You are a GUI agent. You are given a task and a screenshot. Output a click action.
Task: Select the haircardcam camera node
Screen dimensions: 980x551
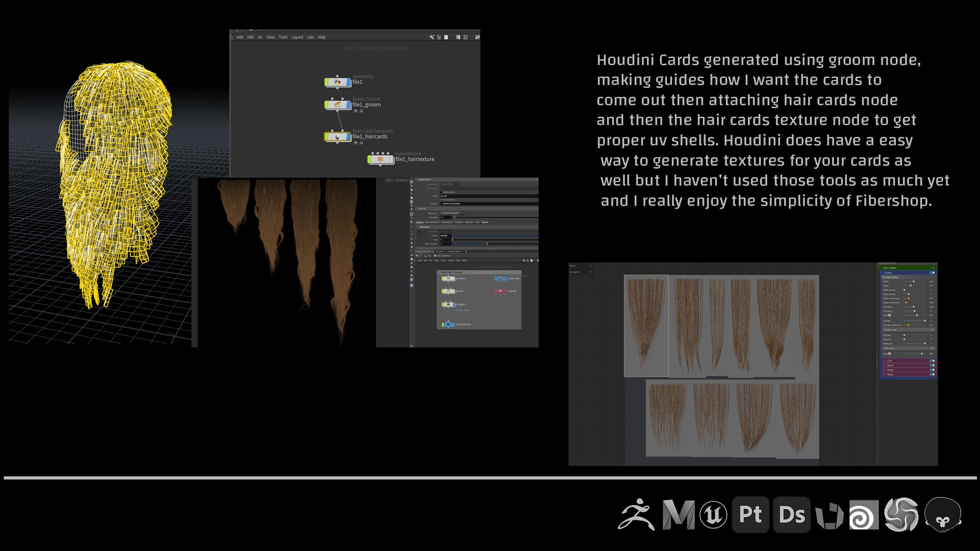(448, 324)
